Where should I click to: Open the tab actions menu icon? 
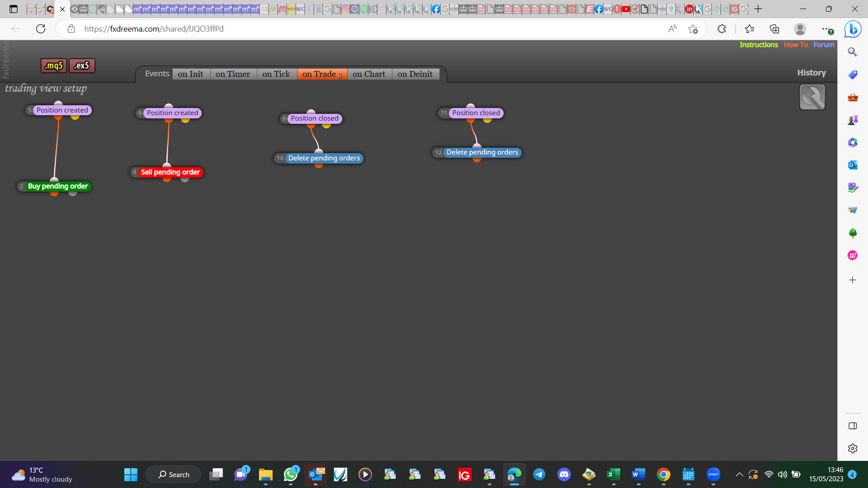click(x=14, y=9)
